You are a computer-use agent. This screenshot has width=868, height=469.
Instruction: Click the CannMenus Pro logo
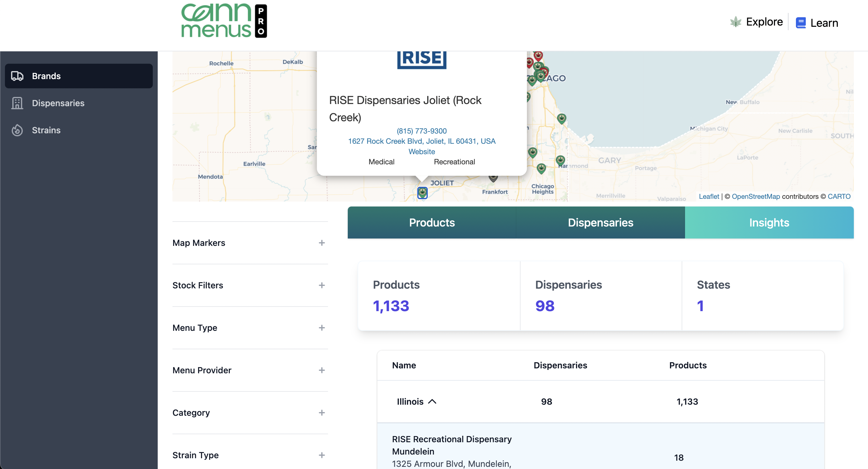coord(224,21)
